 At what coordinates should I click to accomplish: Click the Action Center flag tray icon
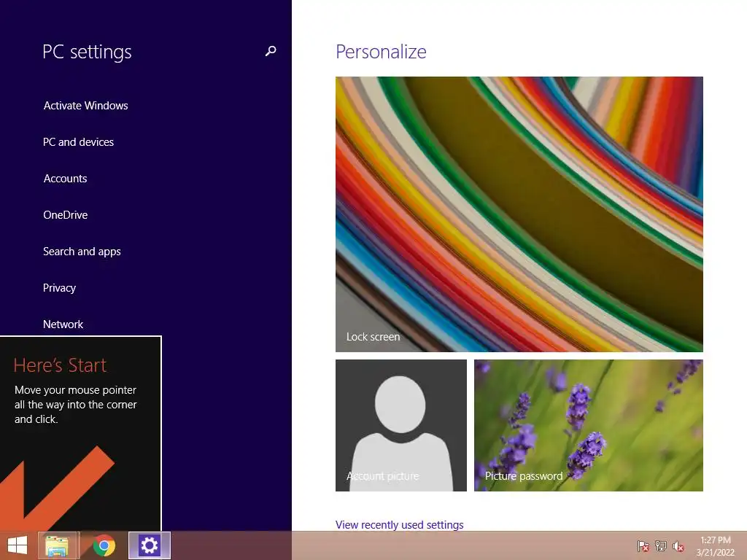[x=643, y=545]
